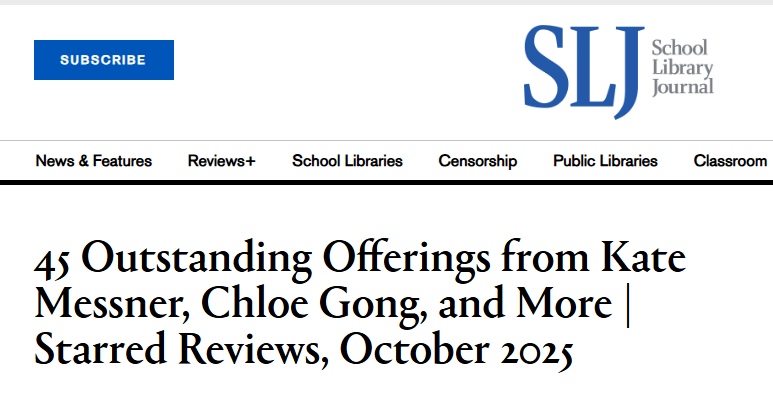Click the number "45" in the headline

52,259
